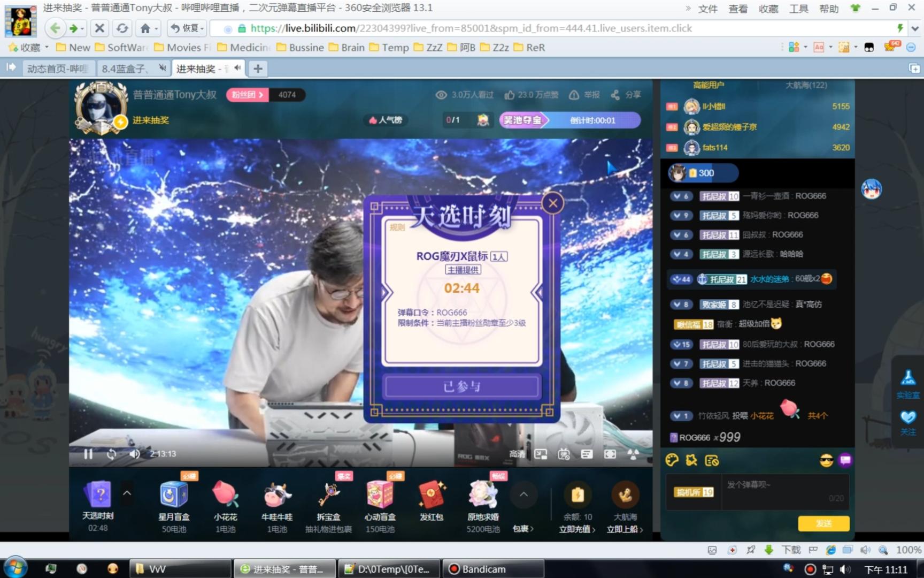Viewport: 924px width, 578px height.
Task: Open the 文件 menu
Action: point(707,9)
